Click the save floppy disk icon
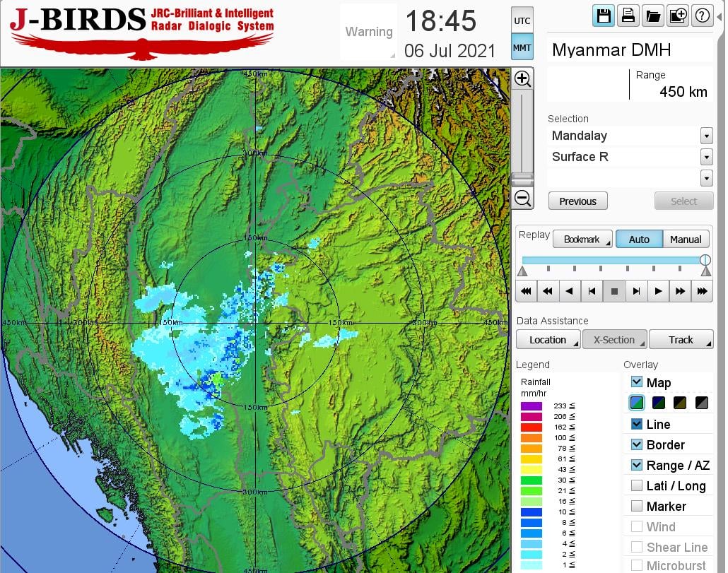Image resolution: width=728 pixels, height=573 pixels. pos(604,16)
